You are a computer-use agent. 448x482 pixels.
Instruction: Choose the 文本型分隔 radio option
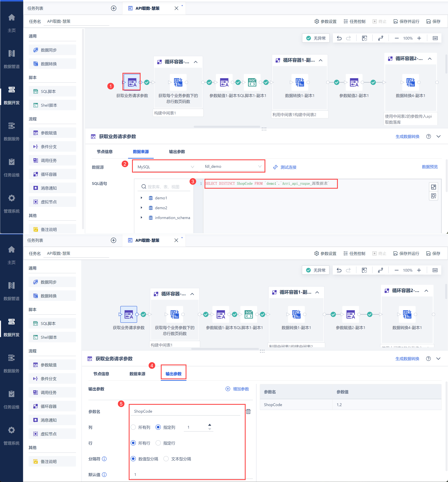(166, 459)
